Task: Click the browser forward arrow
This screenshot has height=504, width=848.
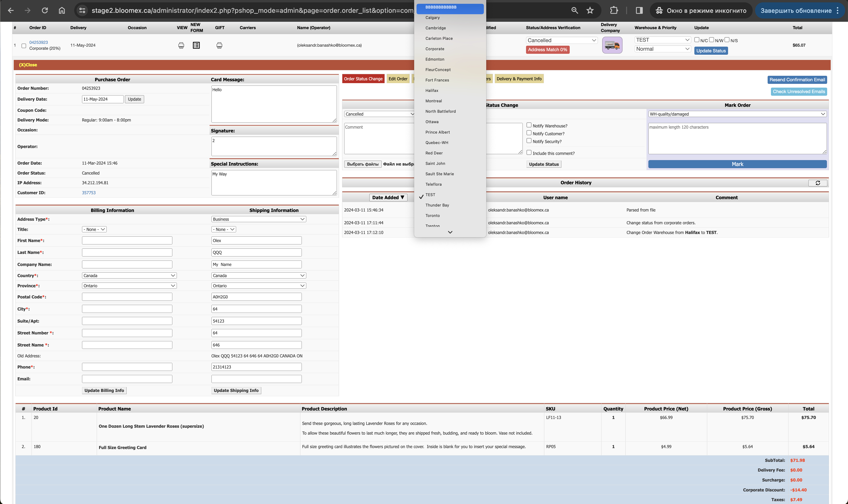Action: coord(28,10)
